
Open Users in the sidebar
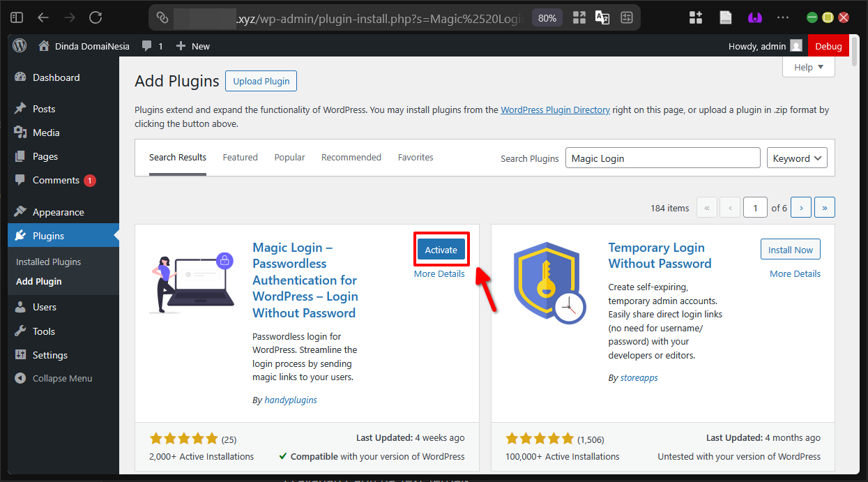(63, 307)
